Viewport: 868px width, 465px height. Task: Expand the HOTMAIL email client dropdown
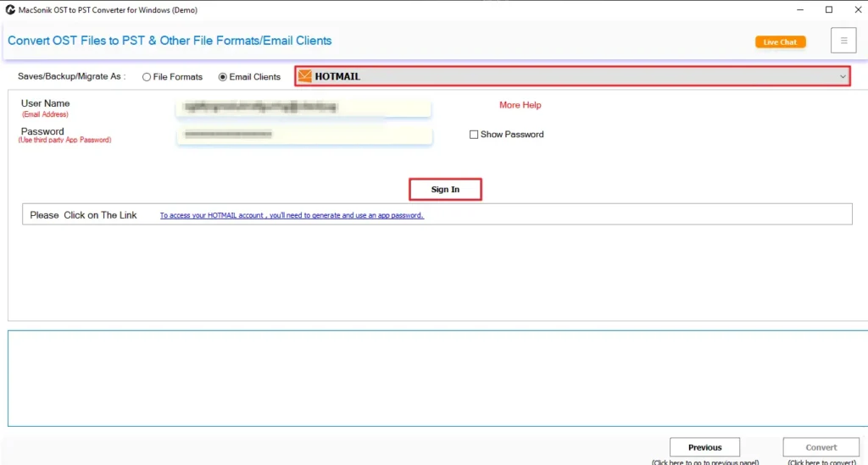572,76
